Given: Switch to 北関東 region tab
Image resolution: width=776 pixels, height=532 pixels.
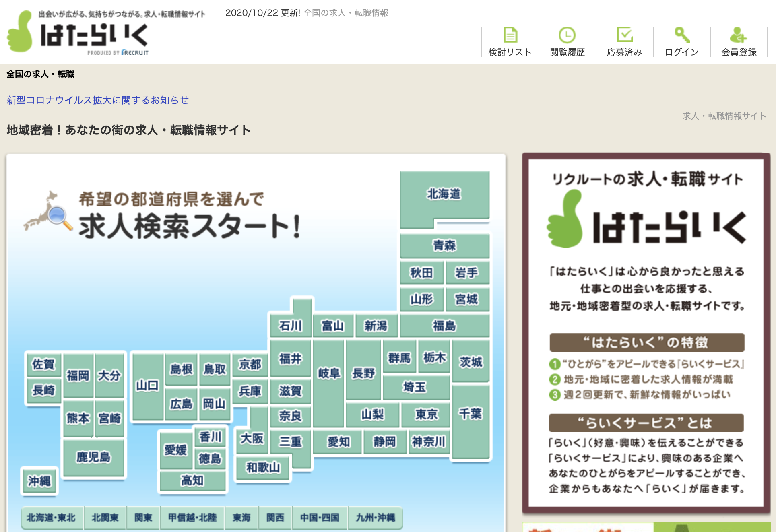Looking at the screenshot, I should click(105, 518).
